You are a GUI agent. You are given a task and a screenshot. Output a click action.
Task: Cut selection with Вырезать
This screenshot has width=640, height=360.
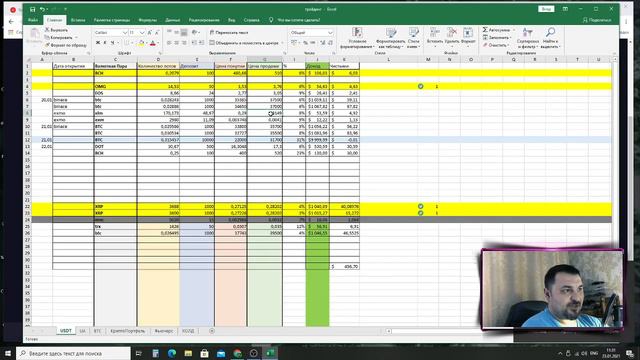(56, 30)
